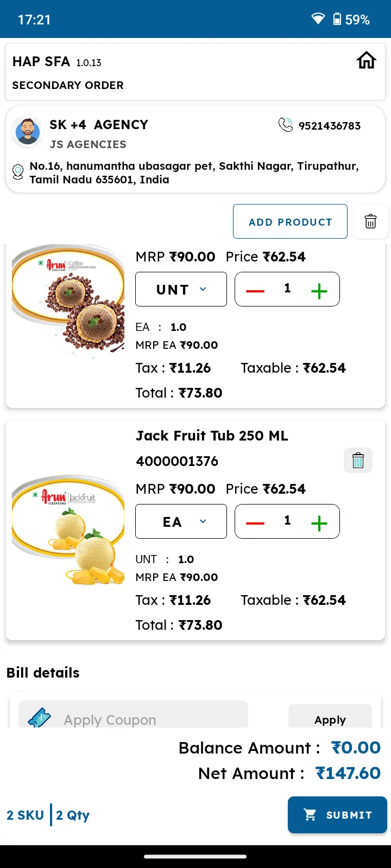Screen dimensions: 391x868
Task: Decrease Jack Fruit Tub quantity with minus
Action: click(x=255, y=523)
